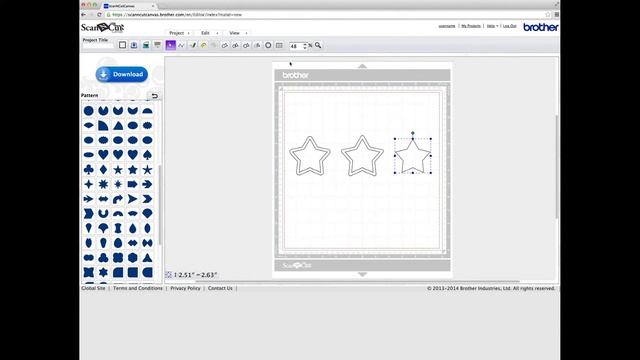Select the purple selection arrow tool
Viewport: 640px width, 360px height.
[x=171, y=45]
